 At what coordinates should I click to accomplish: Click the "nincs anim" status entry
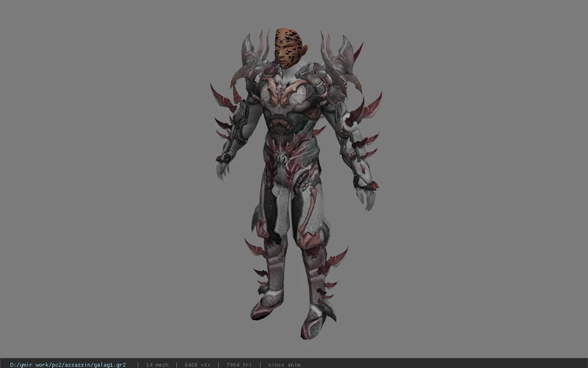pyautogui.click(x=284, y=365)
